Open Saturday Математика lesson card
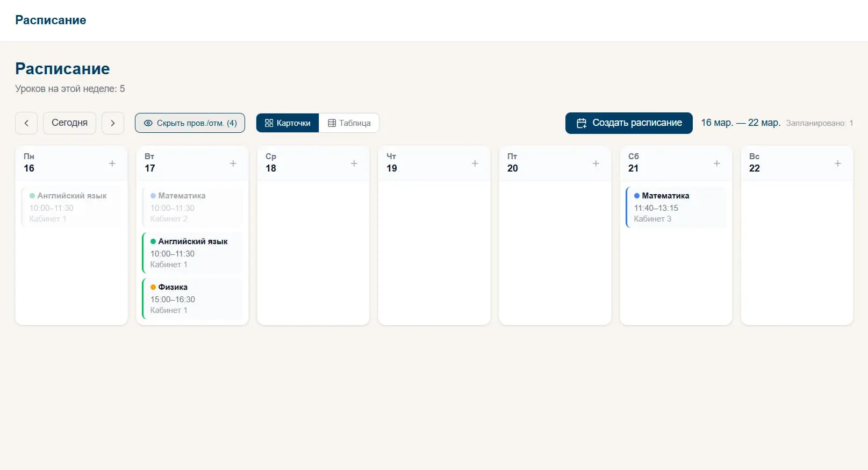This screenshot has height=470, width=868. click(x=676, y=207)
